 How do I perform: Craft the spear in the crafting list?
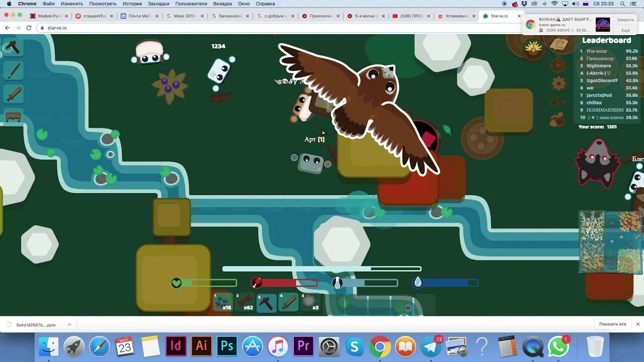(13, 70)
